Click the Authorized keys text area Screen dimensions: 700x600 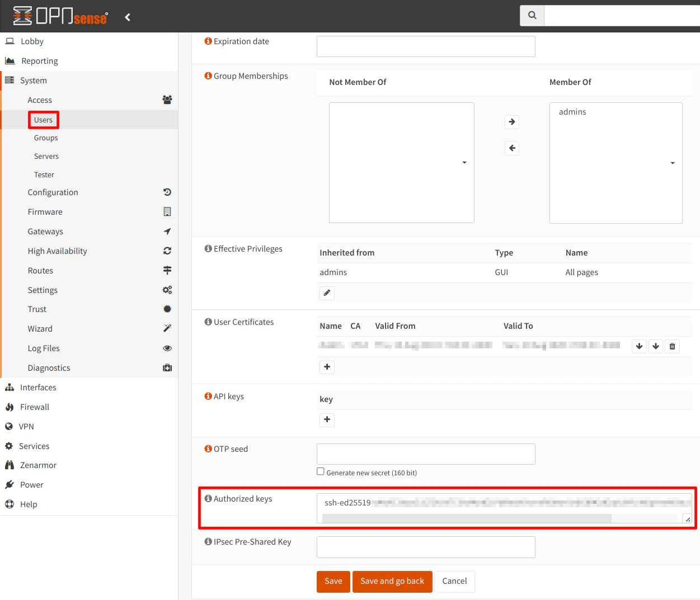[x=504, y=508]
